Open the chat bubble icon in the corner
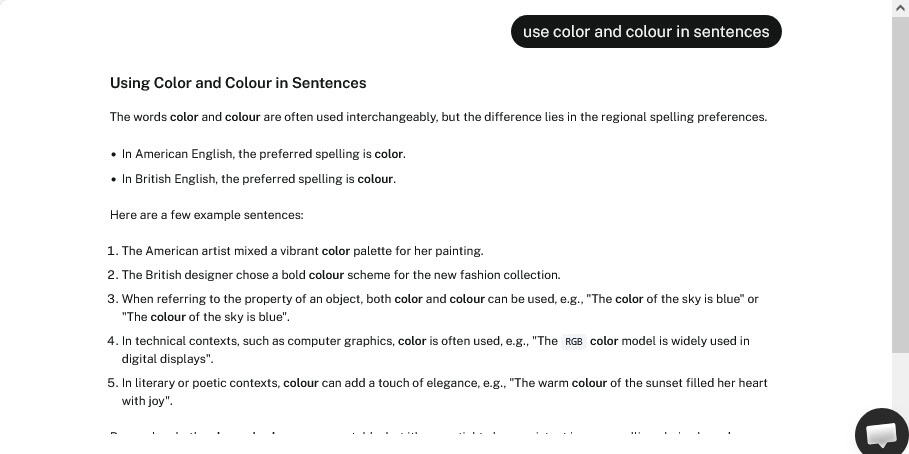Image resolution: width=909 pixels, height=454 pixels. click(x=881, y=433)
